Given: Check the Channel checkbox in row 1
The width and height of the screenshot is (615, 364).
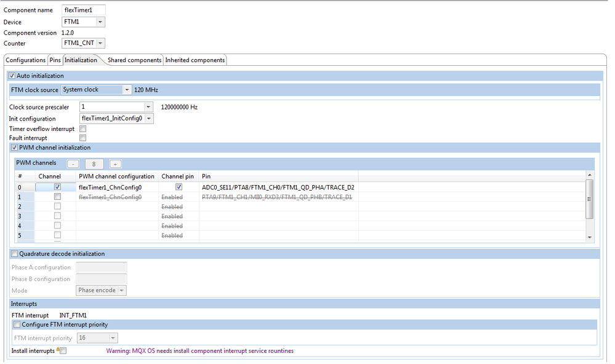Looking at the screenshot, I should tap(57, 197).
